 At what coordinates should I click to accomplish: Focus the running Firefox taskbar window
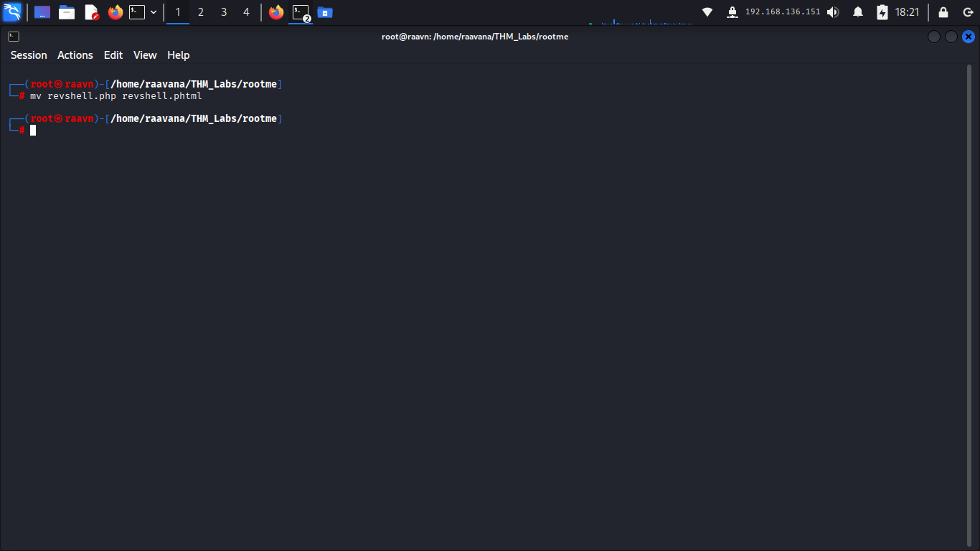[276, 12]
